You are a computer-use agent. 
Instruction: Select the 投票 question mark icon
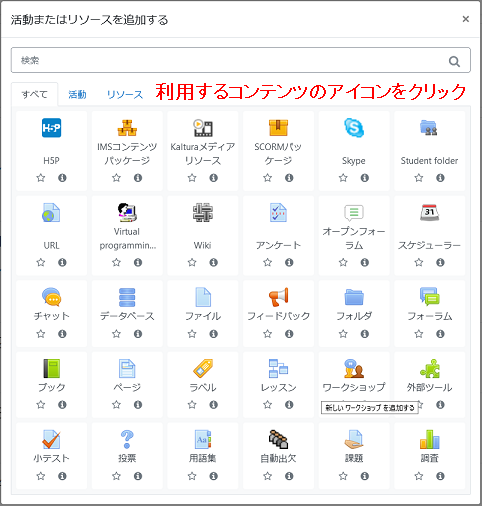tap(127, 439)
